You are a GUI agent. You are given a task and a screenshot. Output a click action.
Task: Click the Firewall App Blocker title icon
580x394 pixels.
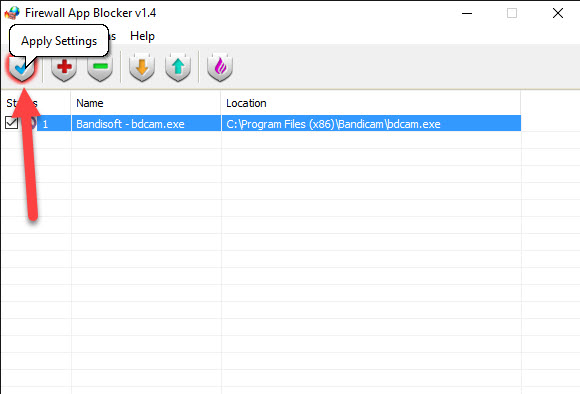(12, 13)
